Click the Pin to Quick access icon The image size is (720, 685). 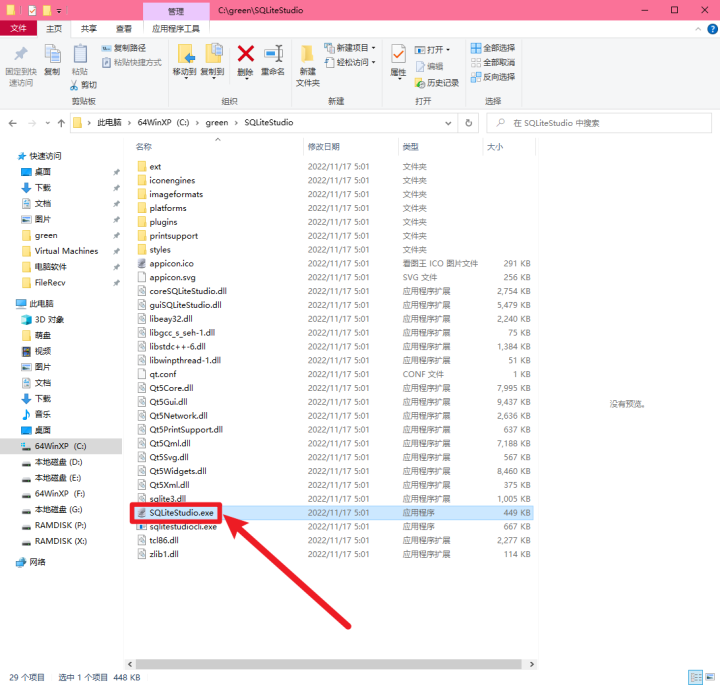pos(21,54)
